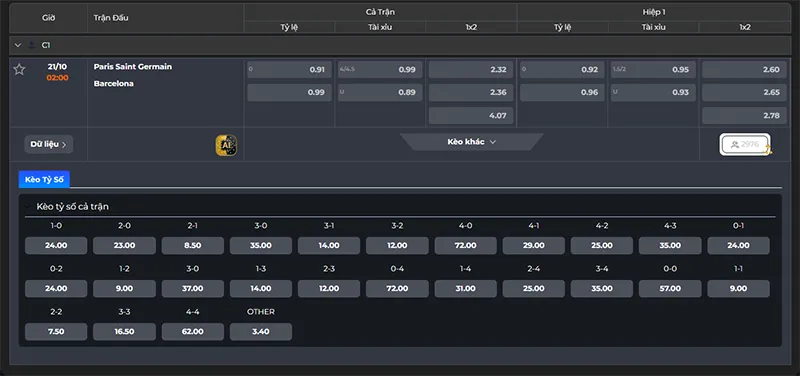The width and height of the screenshot is (800, 376).
Task: Bet correct score 1-3 at 14.00
Action: [261, 289]
